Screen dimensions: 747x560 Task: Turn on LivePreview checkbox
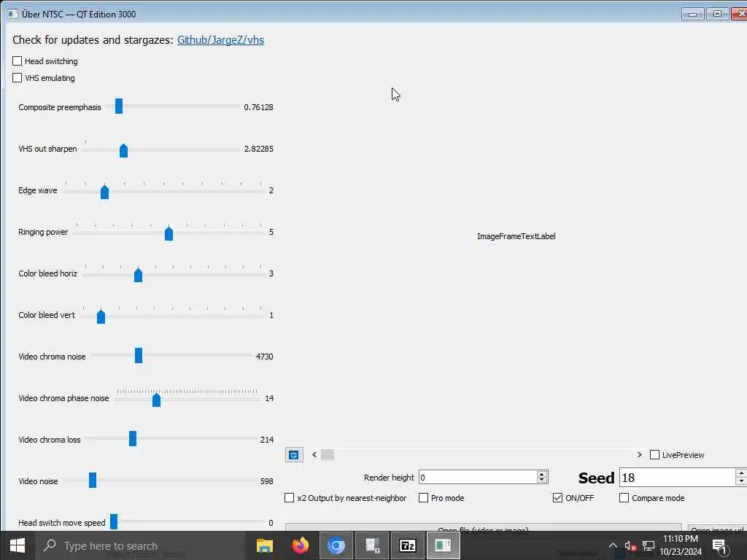(x=654, y=455)
